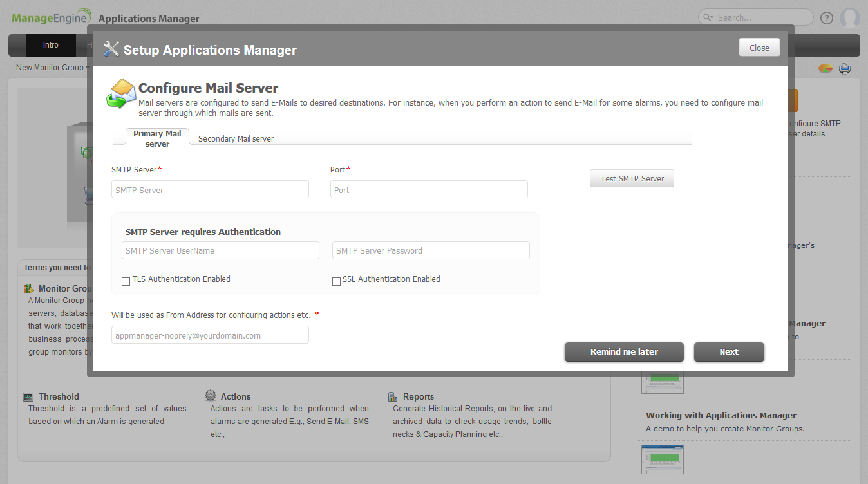Click the From Address email field

coord(210,335)
